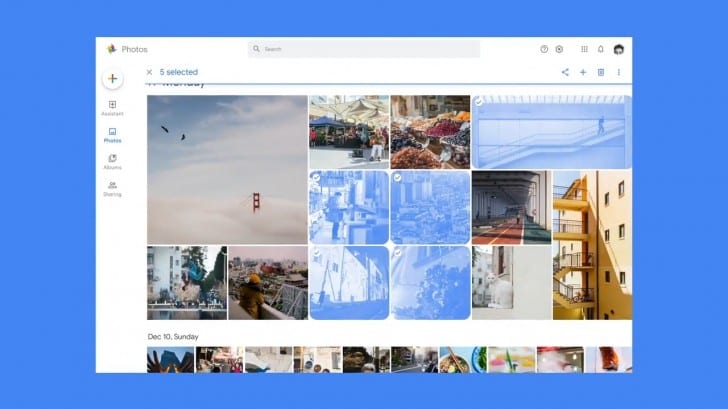Delete selected photos with the trash icon
Viewport: 728px width, 409px height.
[601, 72]
